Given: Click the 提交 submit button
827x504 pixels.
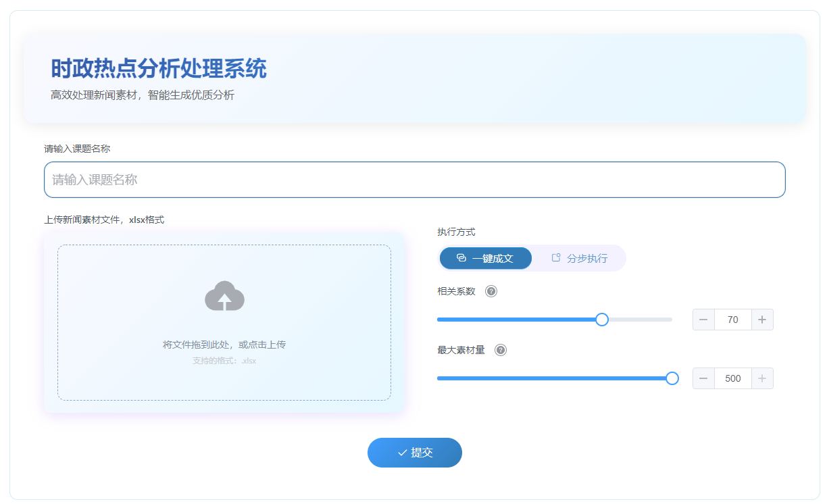Looking at the screenshot, I should [415, 453].
